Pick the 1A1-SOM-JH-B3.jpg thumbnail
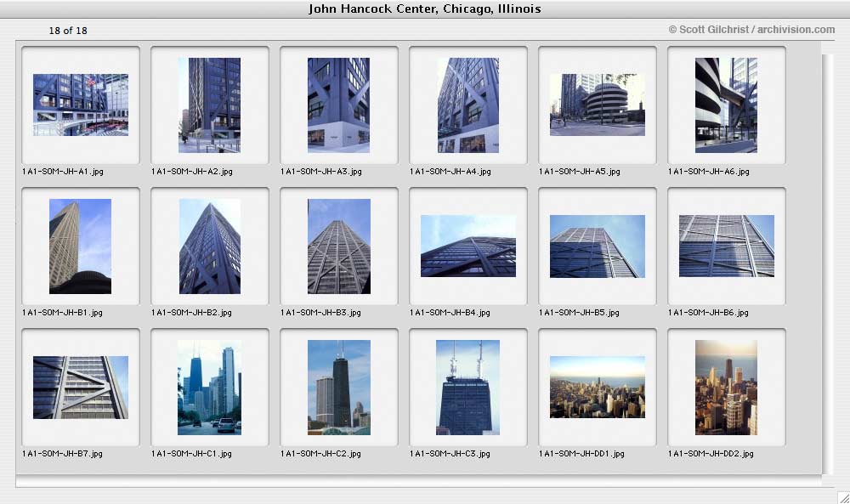This screenshot has width=850, height=504. [339, 246]
